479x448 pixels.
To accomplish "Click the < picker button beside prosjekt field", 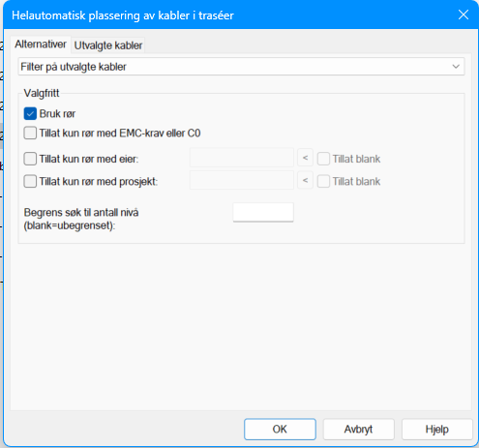I will [305, 180].
